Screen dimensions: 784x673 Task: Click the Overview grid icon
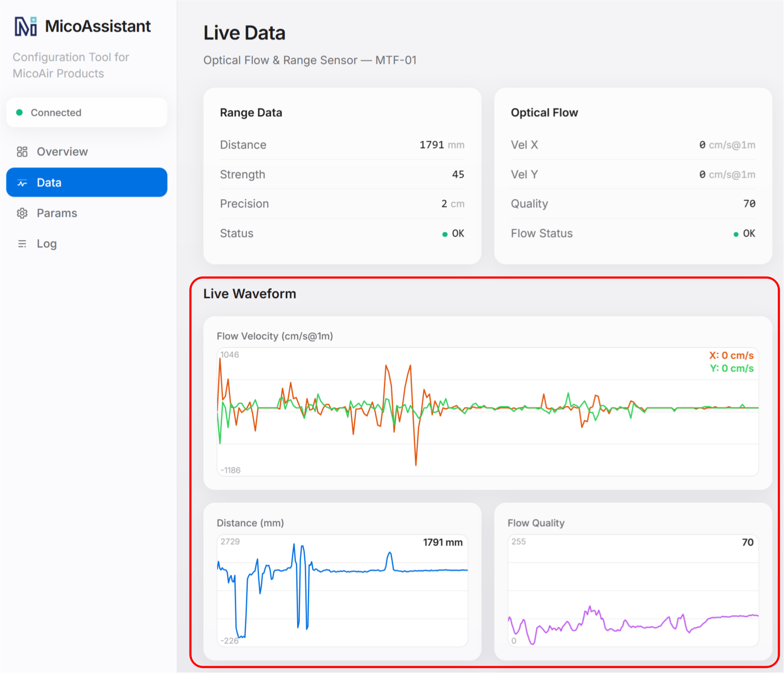[22, 152]
